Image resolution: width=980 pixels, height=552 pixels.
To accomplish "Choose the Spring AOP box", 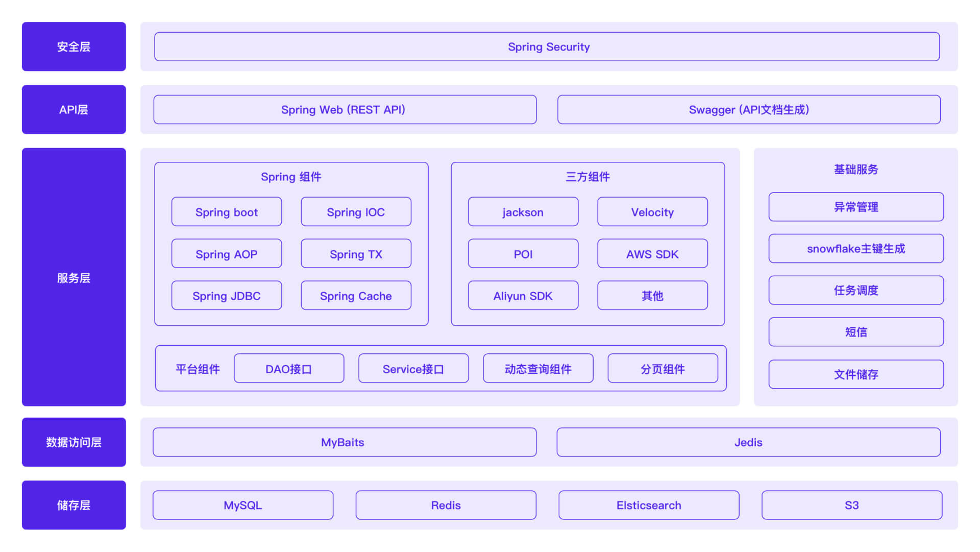I will pos(227,254).
